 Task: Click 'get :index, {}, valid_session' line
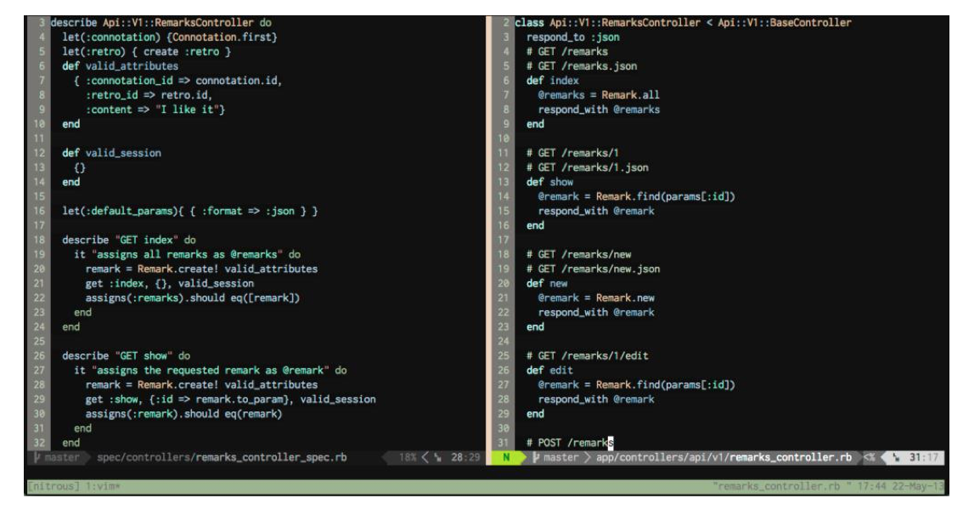click(x=169, y=284)
